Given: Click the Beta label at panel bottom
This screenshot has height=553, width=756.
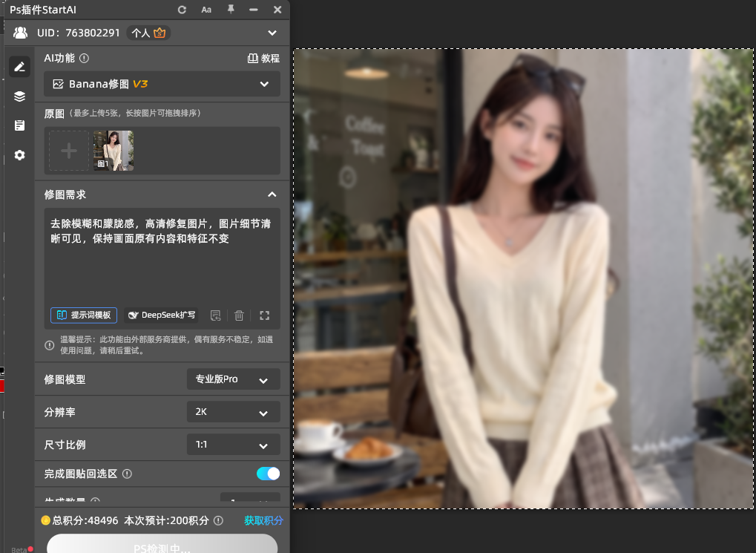Looking at the screenshot, I should coord(19,549).
